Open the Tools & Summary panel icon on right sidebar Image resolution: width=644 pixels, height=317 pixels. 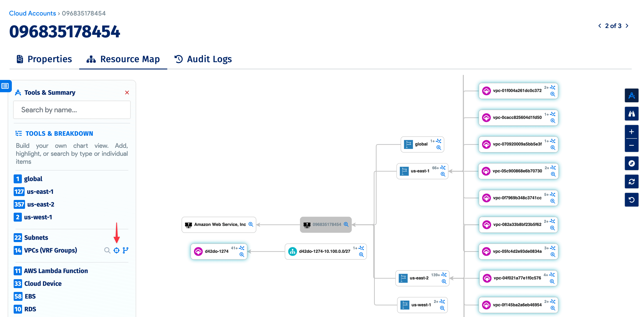tap(632, 95)
